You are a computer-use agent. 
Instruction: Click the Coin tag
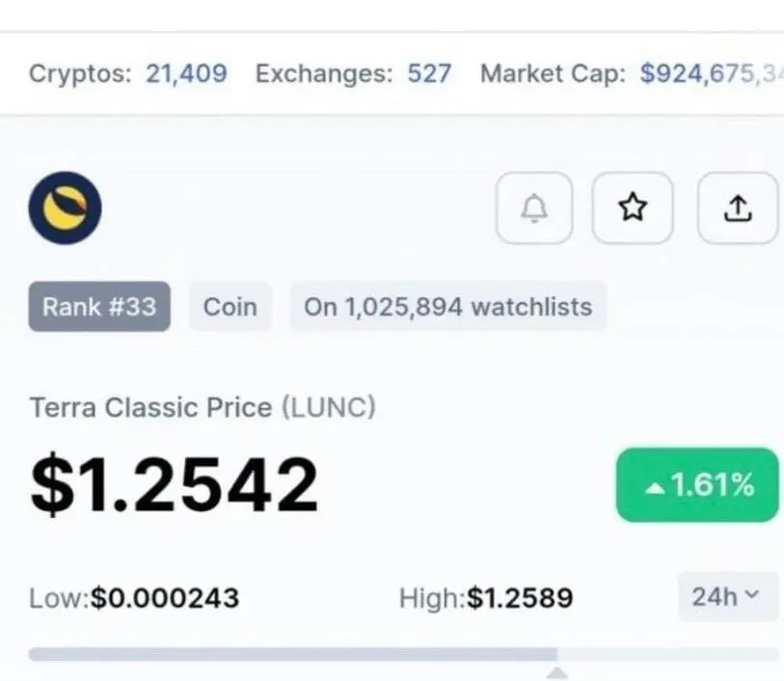230,307
